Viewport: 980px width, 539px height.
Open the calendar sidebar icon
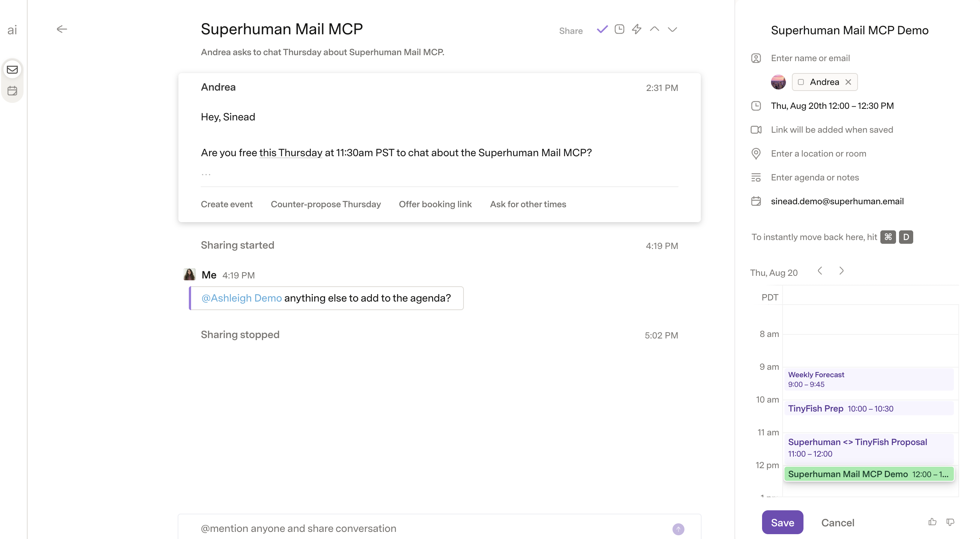[12, 91]
